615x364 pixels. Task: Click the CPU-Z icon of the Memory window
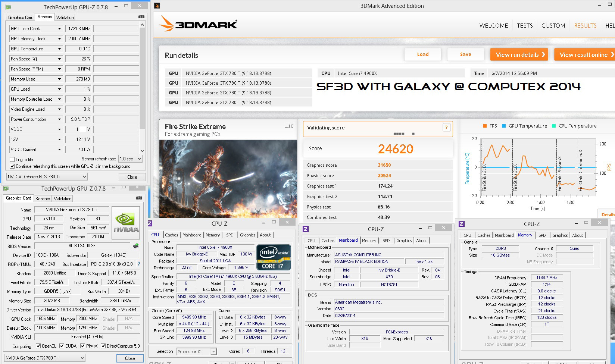[x=462, y=224]
